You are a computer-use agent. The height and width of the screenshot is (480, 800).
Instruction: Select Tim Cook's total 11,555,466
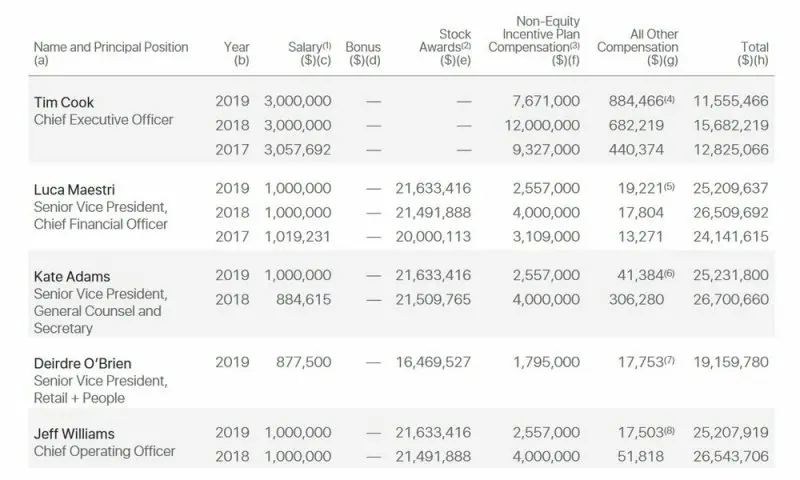(731, 101)
